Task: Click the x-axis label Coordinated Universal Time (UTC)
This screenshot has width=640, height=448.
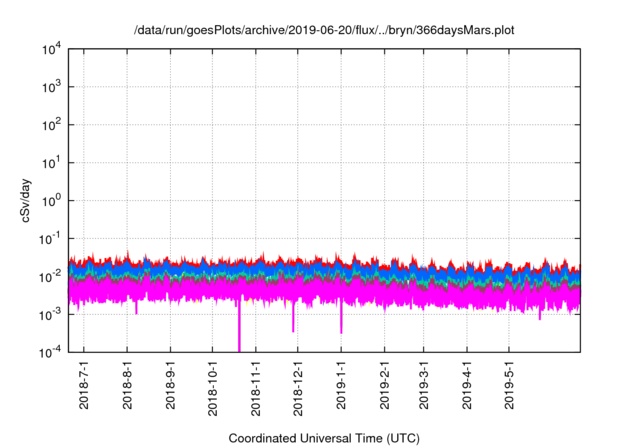Action: click(324, 438)
